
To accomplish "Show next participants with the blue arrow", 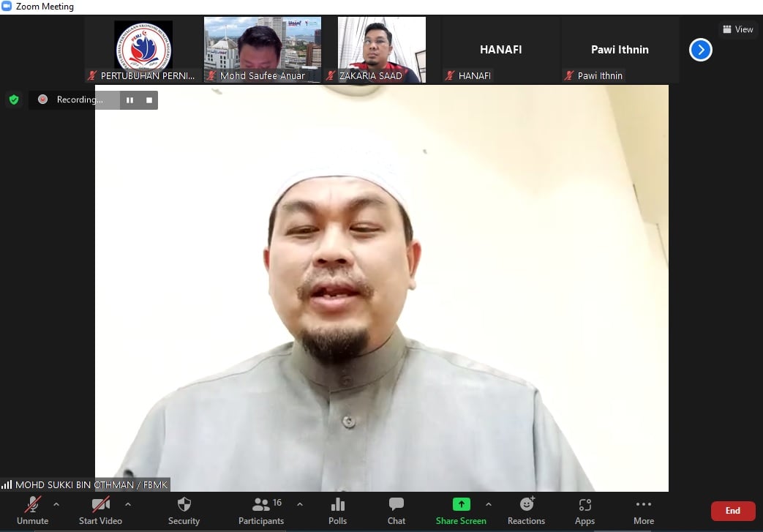I will 700,50.
